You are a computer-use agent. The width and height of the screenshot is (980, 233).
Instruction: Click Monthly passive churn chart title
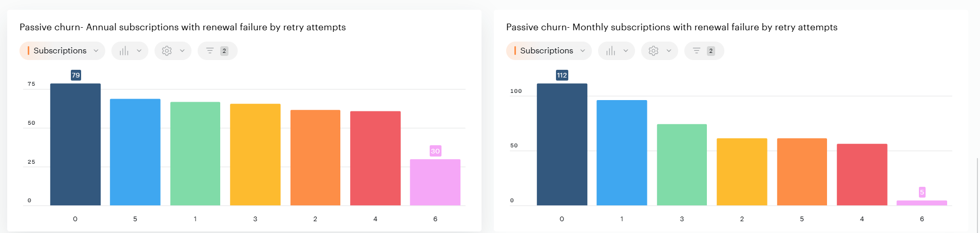[x=671, y=27]
